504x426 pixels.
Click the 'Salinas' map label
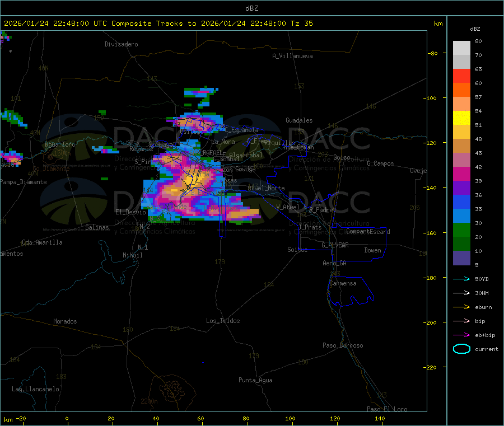point(97,227)
